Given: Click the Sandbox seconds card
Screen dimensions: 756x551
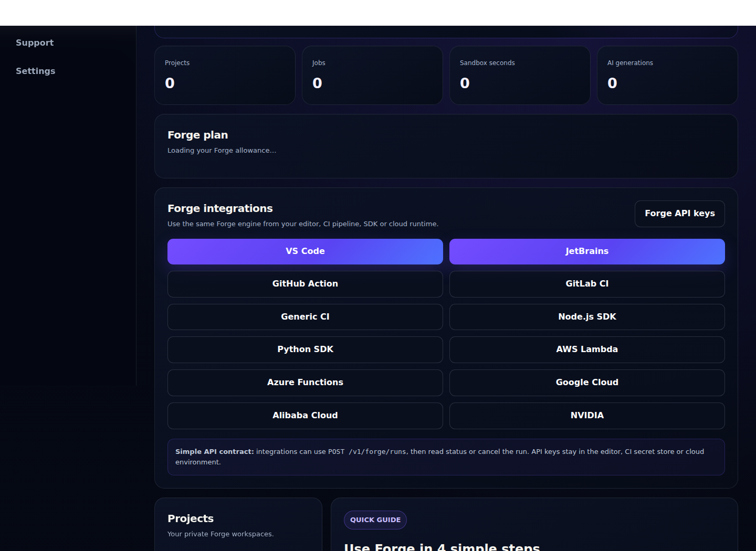Looking at the screenshot, I should tap(520, 75).
